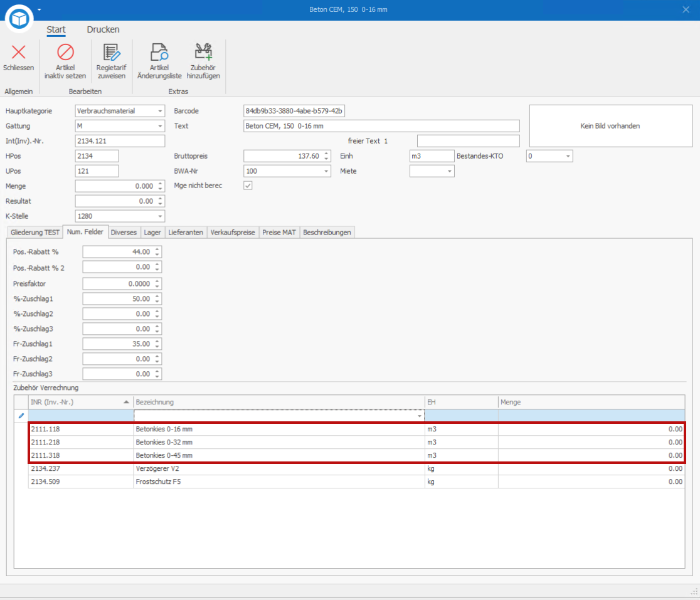Open the Lieferanten tab
Screen dimensions: 700x600
coord(186,233)
